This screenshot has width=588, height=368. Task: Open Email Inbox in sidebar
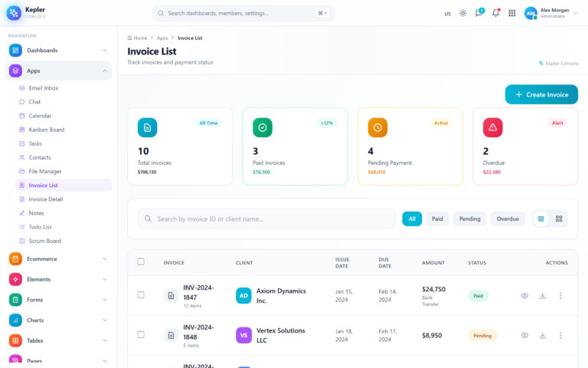click(x=64, y=88)
